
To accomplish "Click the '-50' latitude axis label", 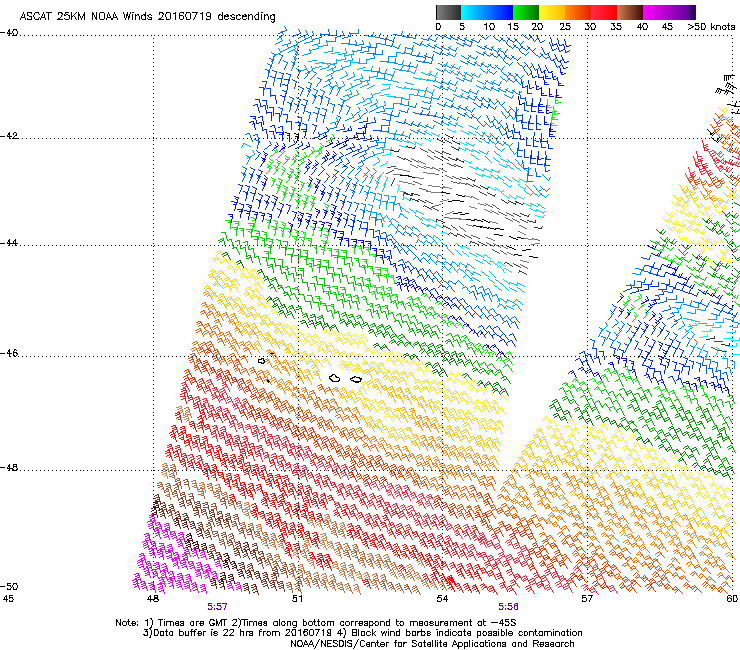I will point(9,586).
